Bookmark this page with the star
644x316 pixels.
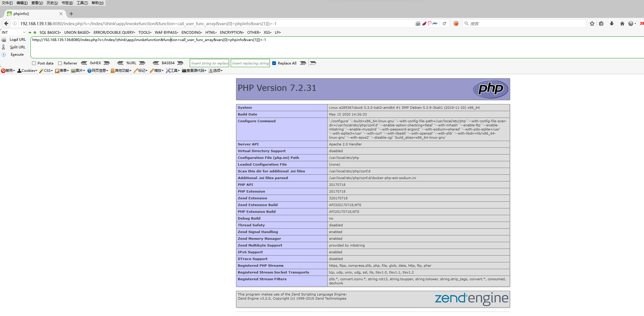(592, 23)
